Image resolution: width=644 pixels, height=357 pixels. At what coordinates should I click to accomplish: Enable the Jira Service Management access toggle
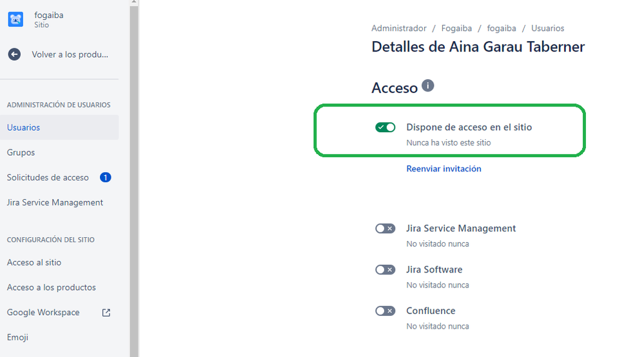[x=385, y=229]
